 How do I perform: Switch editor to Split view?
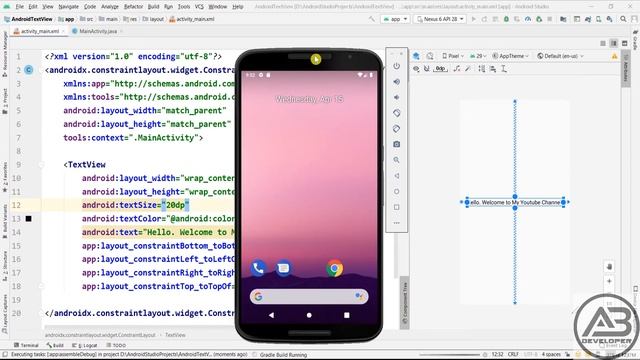[x=613, y=43]
